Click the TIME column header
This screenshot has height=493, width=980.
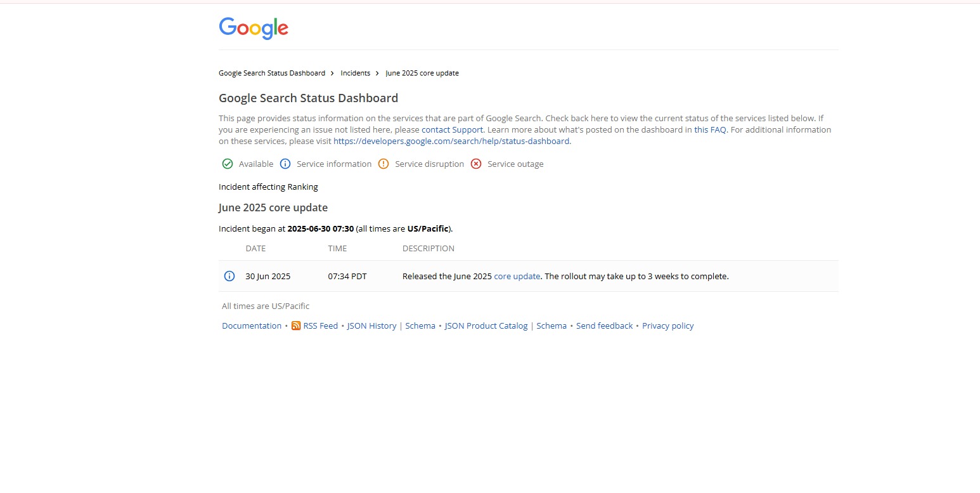point(337,248)
